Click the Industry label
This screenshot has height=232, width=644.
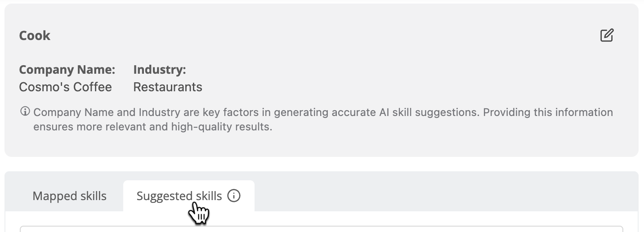click(160, 70)
